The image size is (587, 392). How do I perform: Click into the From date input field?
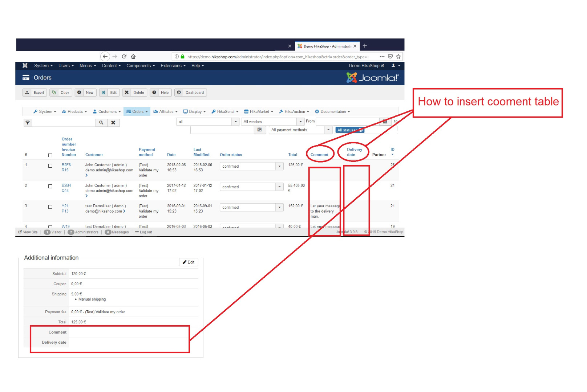(348, 122)
